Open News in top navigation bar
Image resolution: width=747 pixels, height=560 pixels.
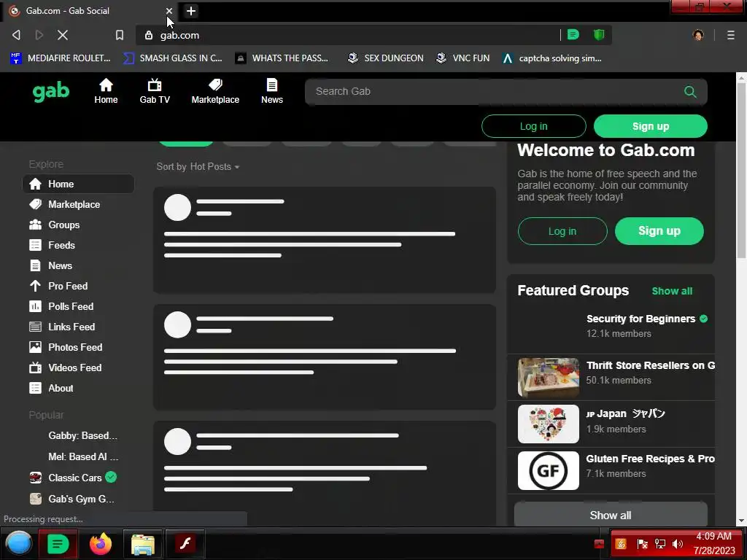coord(272,91)
